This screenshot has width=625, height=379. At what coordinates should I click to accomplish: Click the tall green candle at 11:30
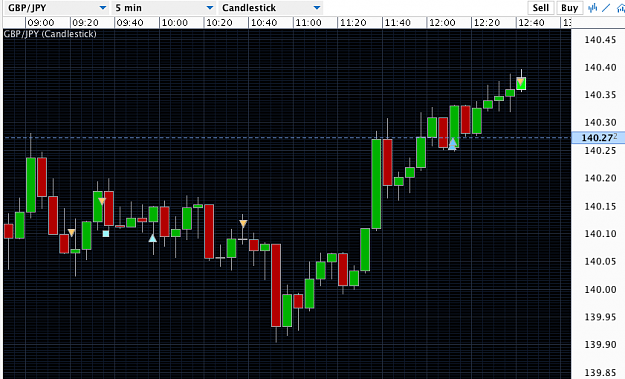(376, 184)
